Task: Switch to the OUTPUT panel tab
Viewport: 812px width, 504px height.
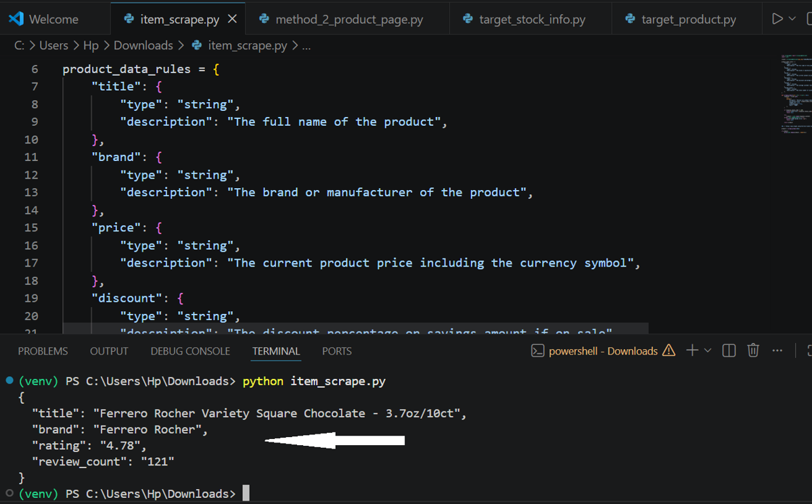Action: click(x=109, y=351)
